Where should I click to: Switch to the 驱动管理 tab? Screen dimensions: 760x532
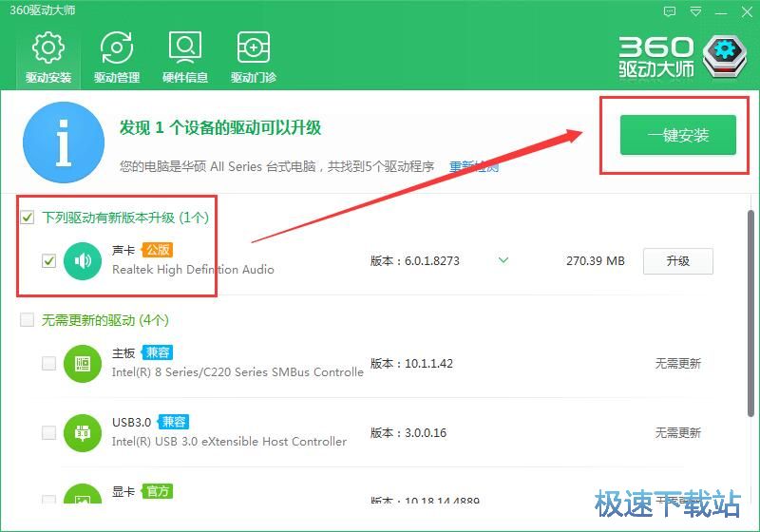coord(117,58)
